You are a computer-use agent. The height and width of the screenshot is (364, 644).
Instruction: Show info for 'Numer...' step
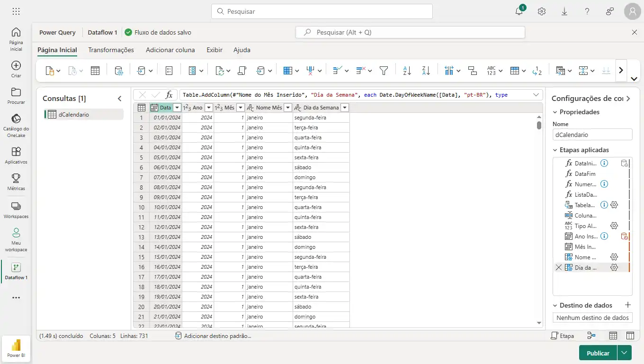click(604, 184)
